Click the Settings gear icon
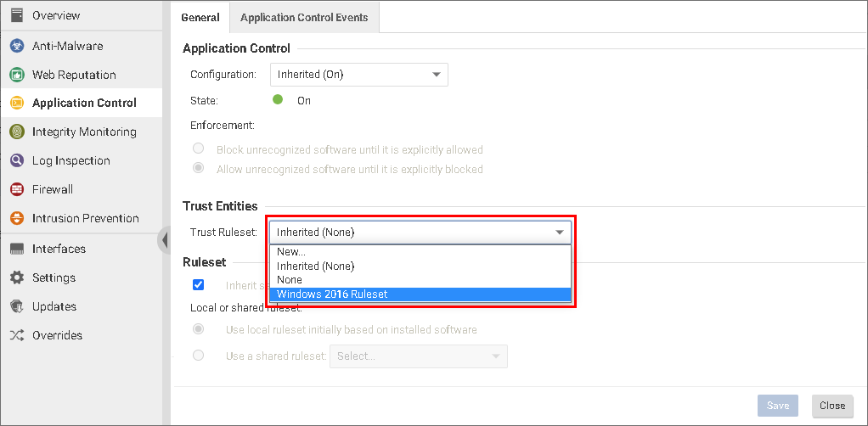 tap(16, 277)
